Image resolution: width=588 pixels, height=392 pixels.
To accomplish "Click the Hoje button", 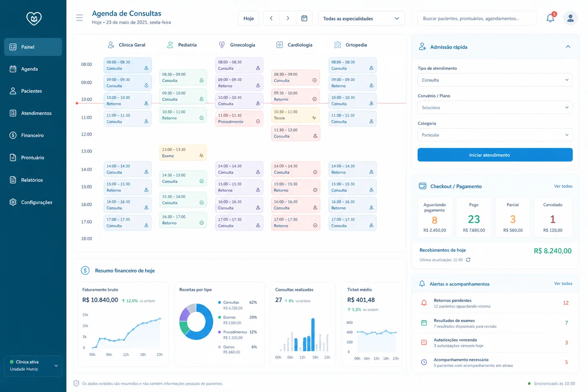I will pos(249,18).
